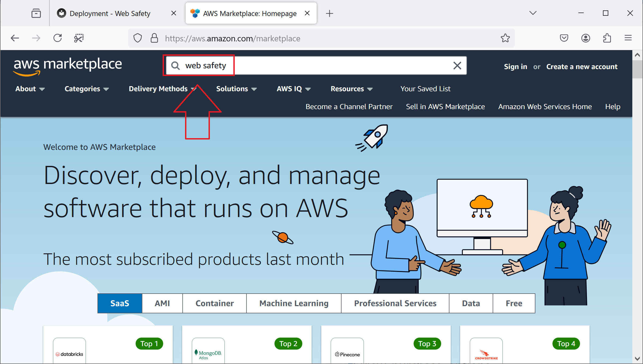Bookmark this page with star icon
643x364 pixels.
[505, 38]
